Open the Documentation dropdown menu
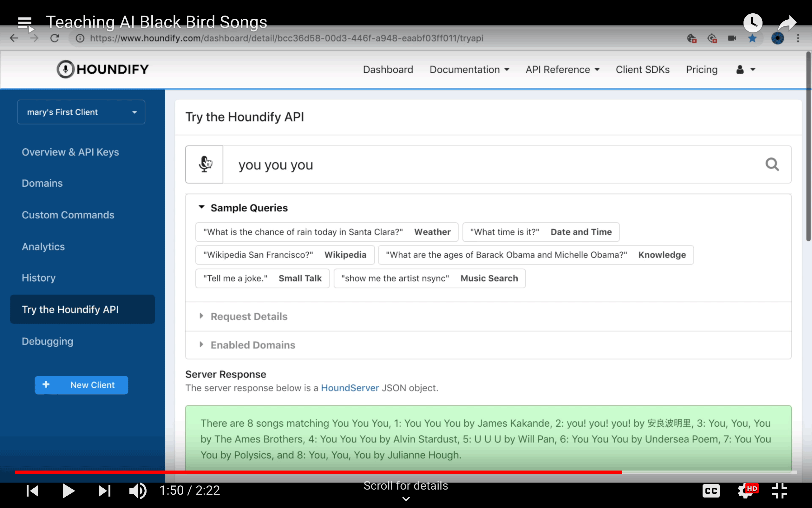This screenshot has height=508, width=812. [469, 70]
